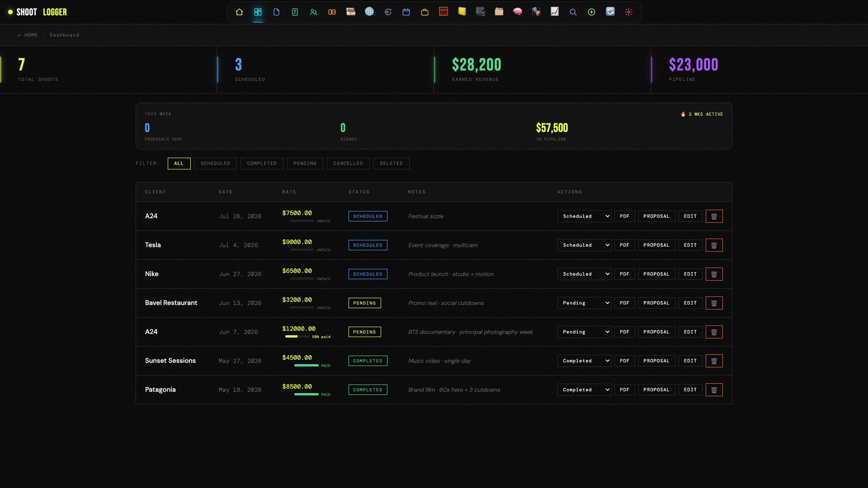Click the 'Bavel Restaurant' client name

click(171, 303)
